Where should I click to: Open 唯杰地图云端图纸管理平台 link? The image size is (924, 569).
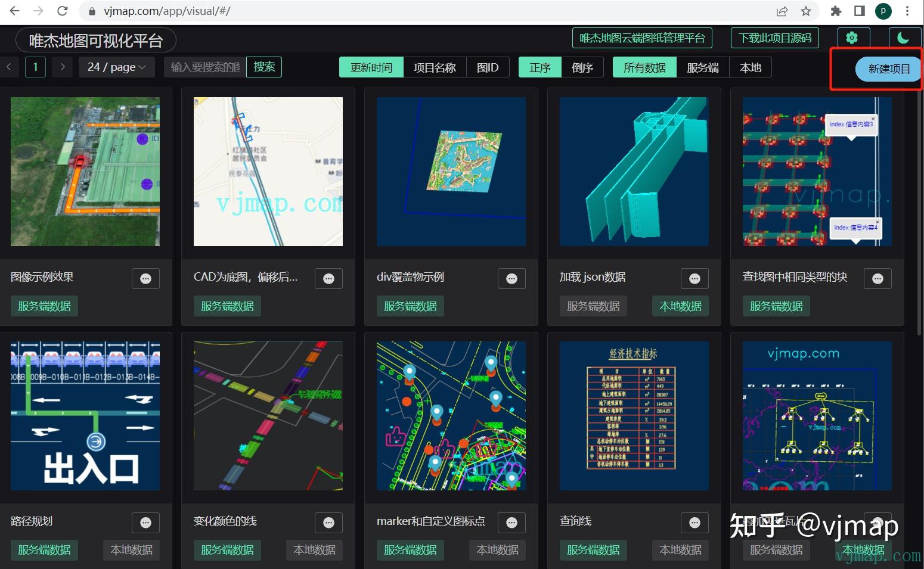[x=641, y=37]
